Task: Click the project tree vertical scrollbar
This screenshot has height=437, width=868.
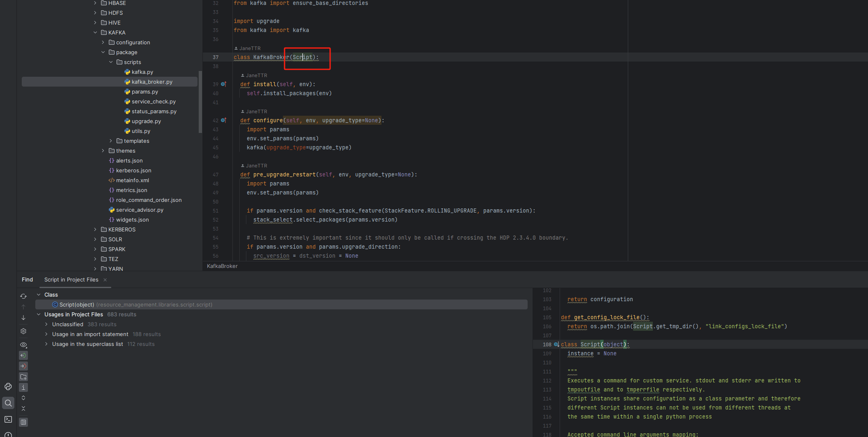Action: click(x=200, y=102)
